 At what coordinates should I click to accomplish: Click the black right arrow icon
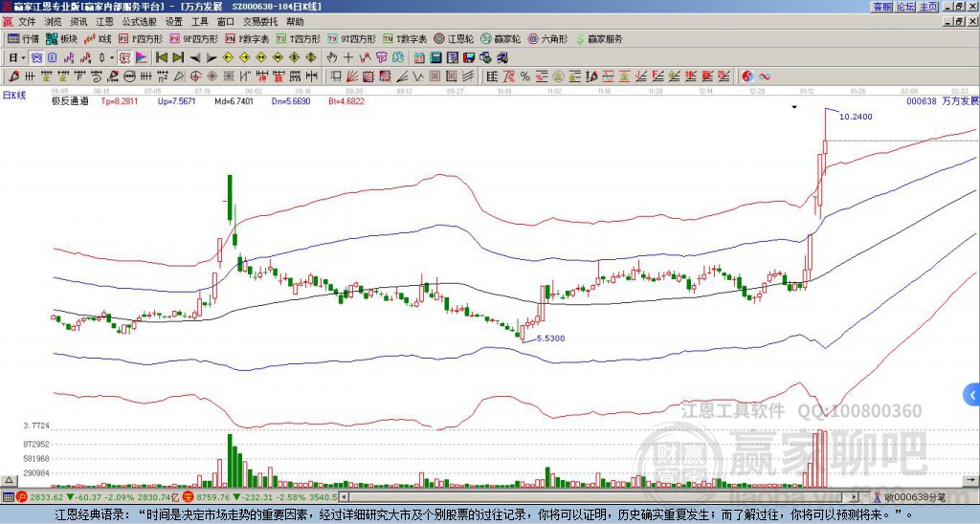point(212,57)
